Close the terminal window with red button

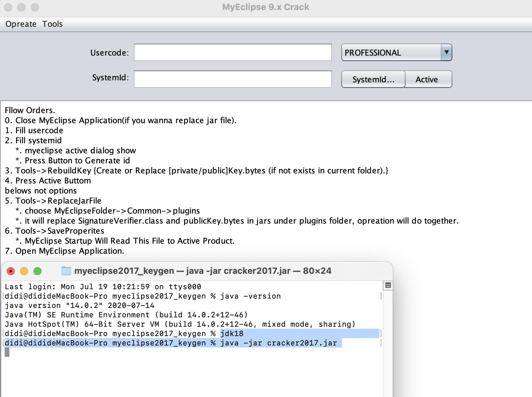(11, 271)
